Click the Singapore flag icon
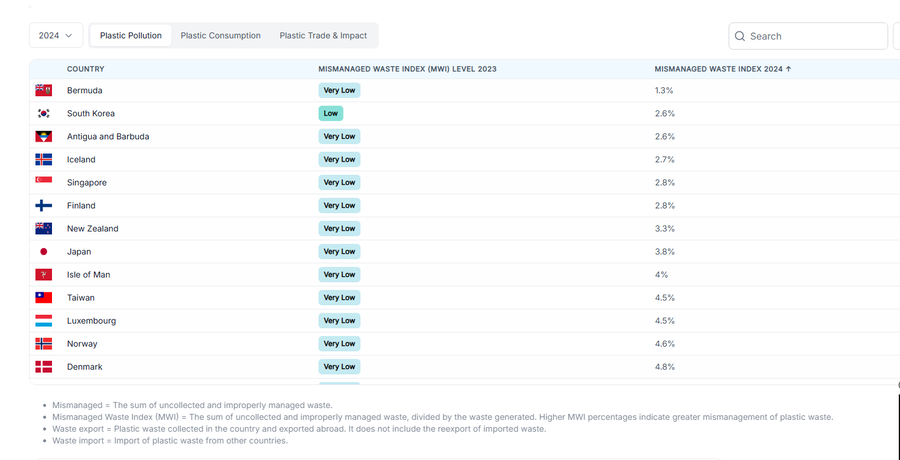The height and width of the screenshot is (460, 900). click(x=44, y=182)
